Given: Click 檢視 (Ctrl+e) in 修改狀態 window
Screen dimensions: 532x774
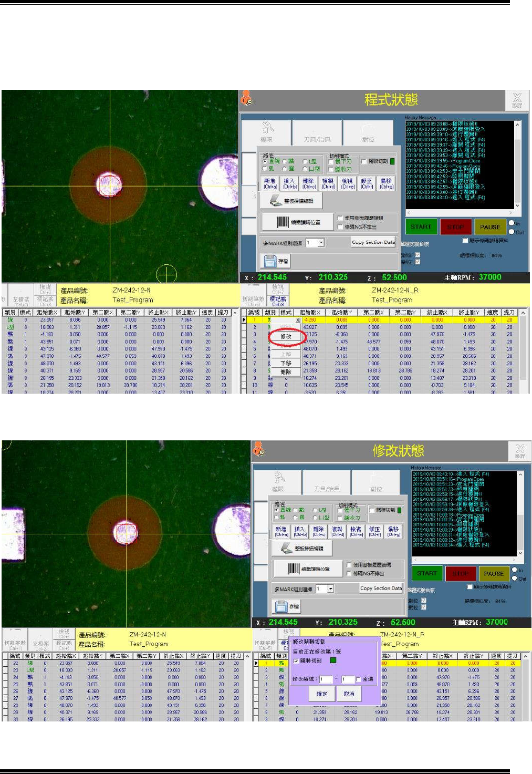Looking at the screenshot, I should coord(356,531).
